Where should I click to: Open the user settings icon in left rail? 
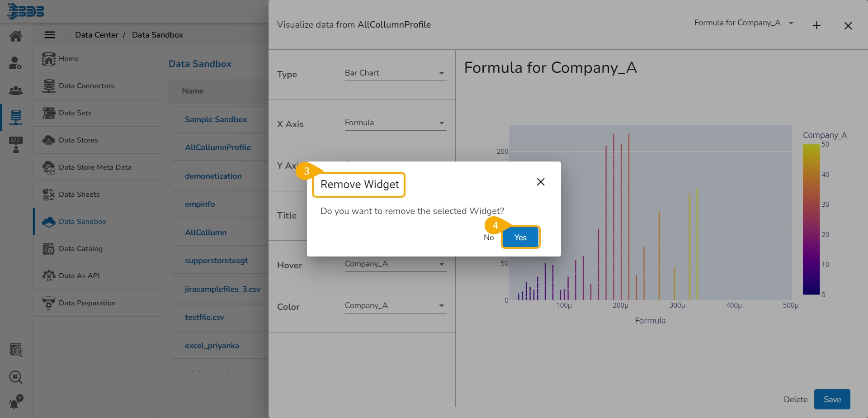[16, 63]
